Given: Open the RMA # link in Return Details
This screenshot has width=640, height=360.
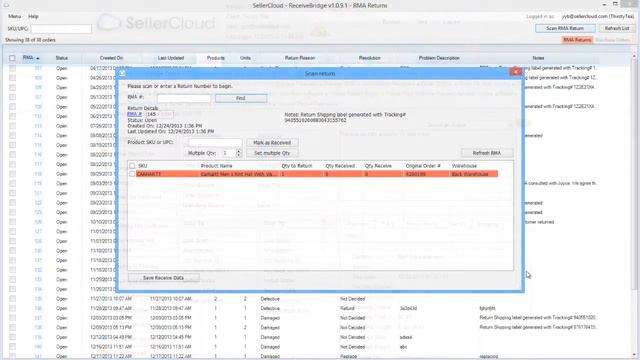Looking at the screenshot, I should tap(134, 114).
